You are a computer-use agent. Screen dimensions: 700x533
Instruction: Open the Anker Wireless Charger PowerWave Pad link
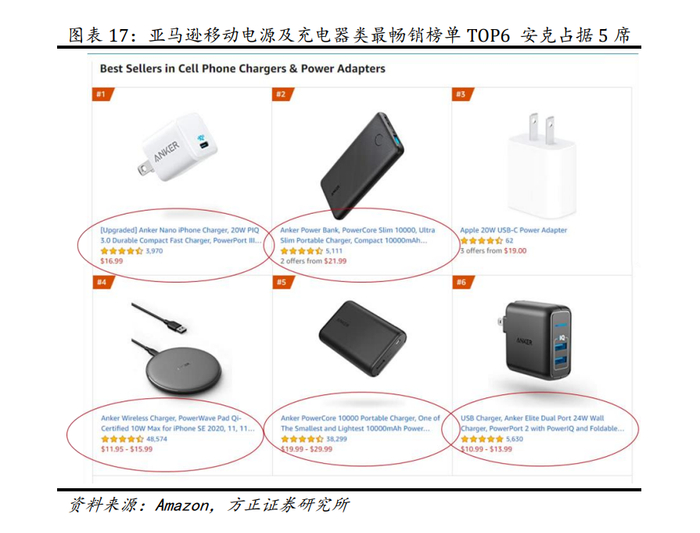click(178, 423)
